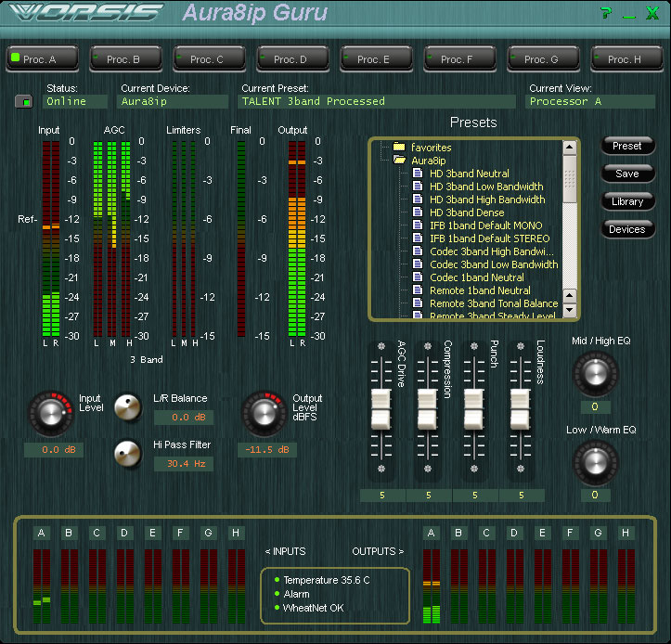Click the Low / Warm EQ knob

[x=595, y=461]
